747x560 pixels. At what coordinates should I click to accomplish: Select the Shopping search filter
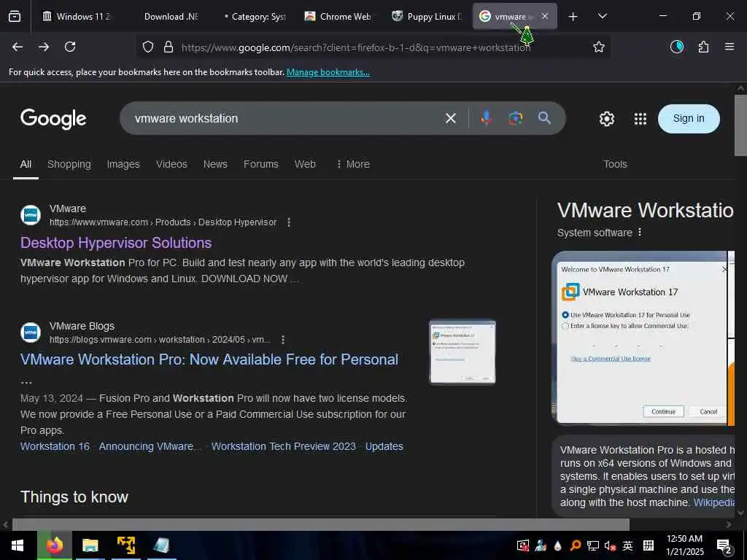click(69, 164)
